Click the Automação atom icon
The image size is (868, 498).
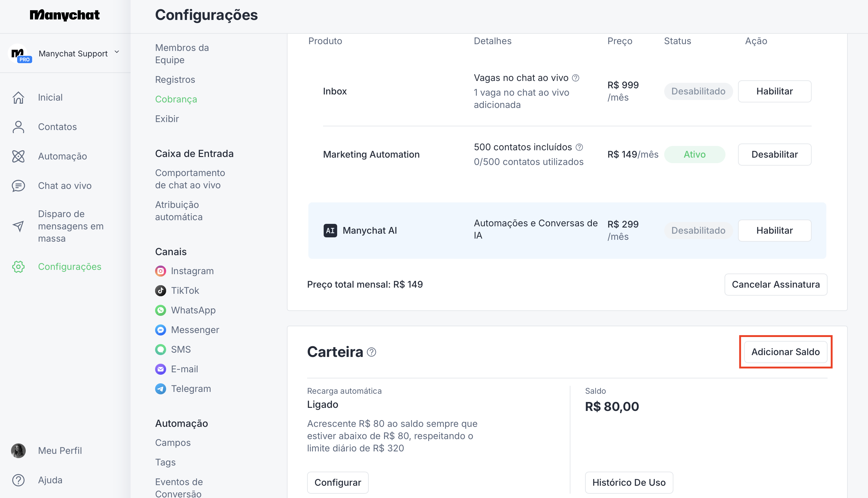pos(18,156)
